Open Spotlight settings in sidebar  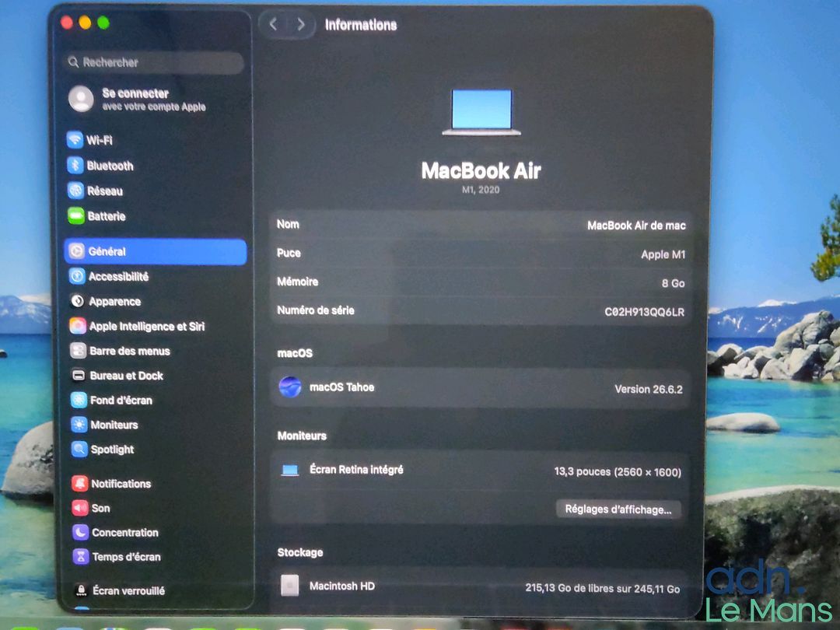(103, 449)
